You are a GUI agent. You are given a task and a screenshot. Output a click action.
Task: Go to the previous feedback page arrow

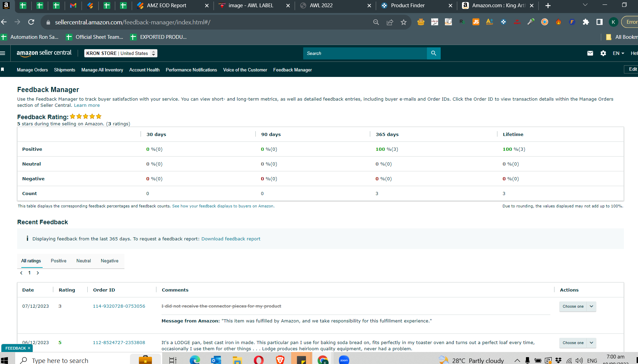(21, 273)
